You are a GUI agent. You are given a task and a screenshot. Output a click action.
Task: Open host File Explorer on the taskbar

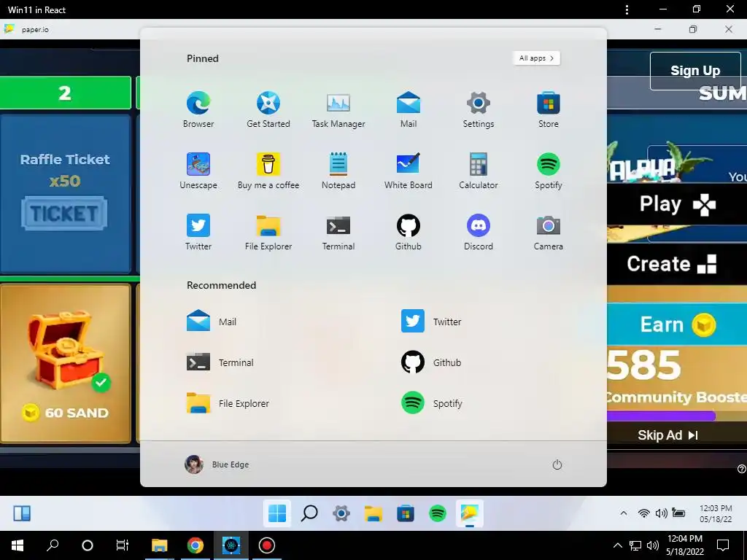click(160, 545)
